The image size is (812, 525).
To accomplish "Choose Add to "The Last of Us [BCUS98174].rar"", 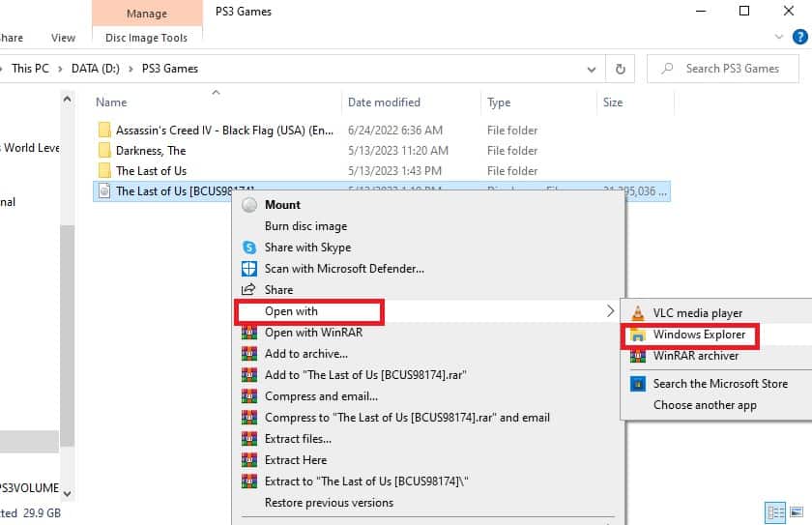I will [x=365, y=375].
